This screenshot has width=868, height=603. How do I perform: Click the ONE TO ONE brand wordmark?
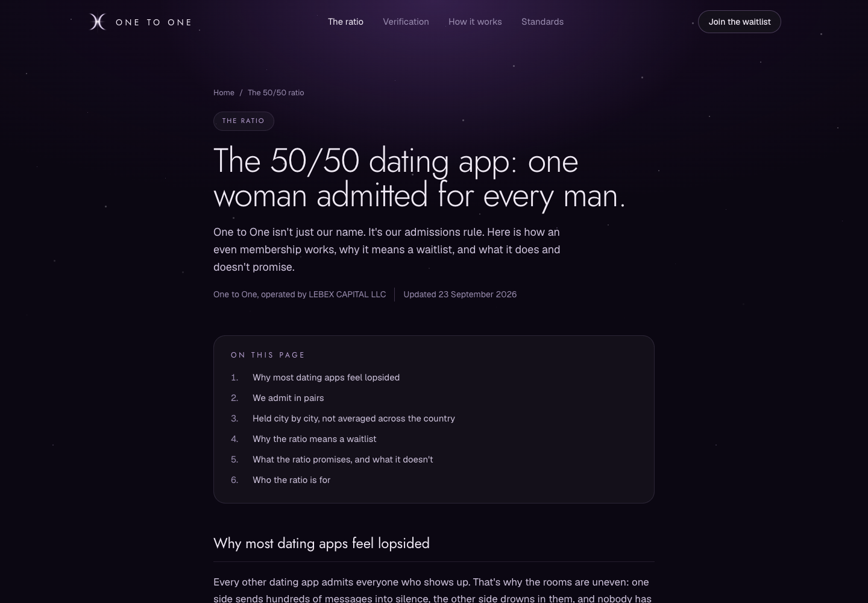[154, 22]
